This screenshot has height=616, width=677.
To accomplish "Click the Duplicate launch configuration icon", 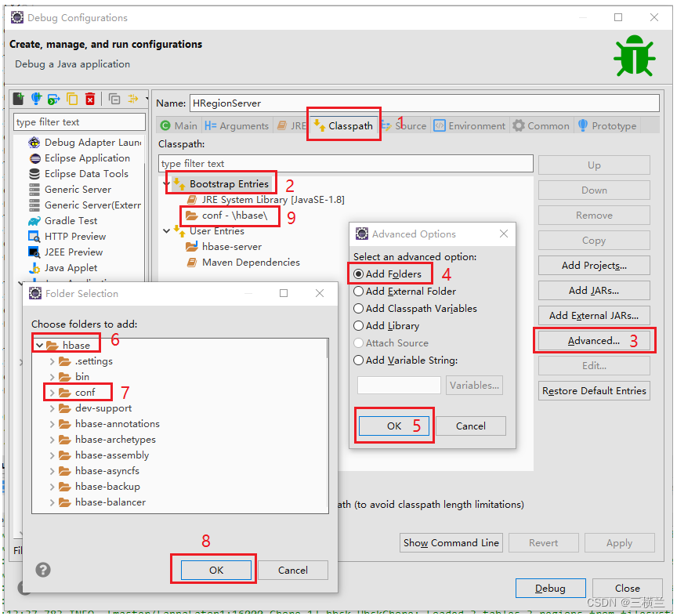I will point(72,99).
